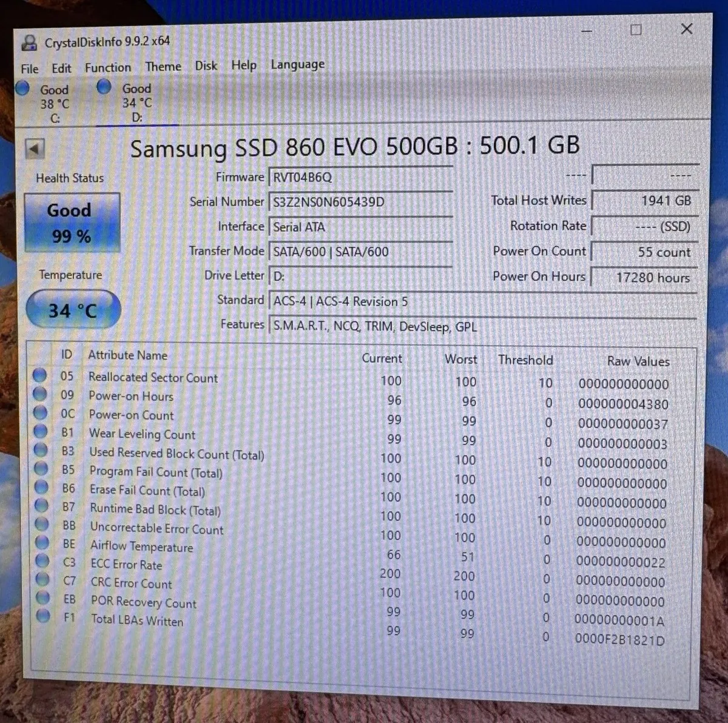The width and height of the screenshot is (728, 723).
Task: Click Power On Count value 55 count
Action: coord(645,252)
